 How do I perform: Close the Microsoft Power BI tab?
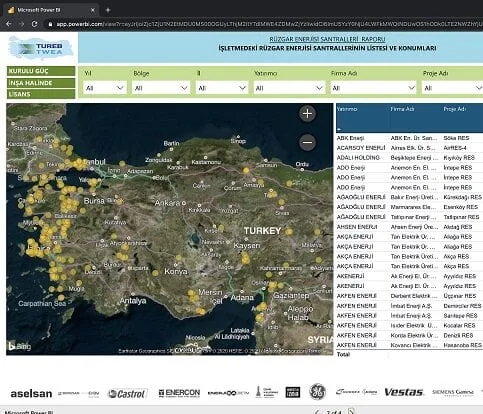pyautogui.click(x=93, y=10)
